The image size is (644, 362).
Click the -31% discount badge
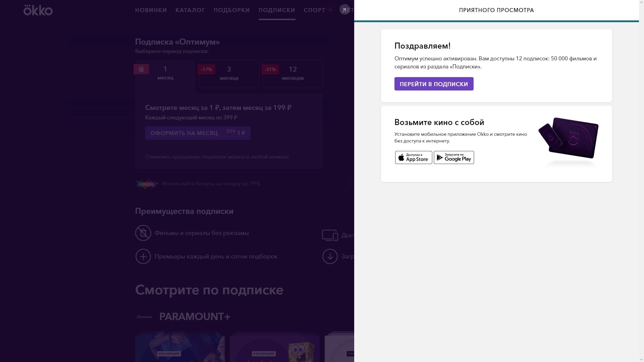click(x=270, y=69)
